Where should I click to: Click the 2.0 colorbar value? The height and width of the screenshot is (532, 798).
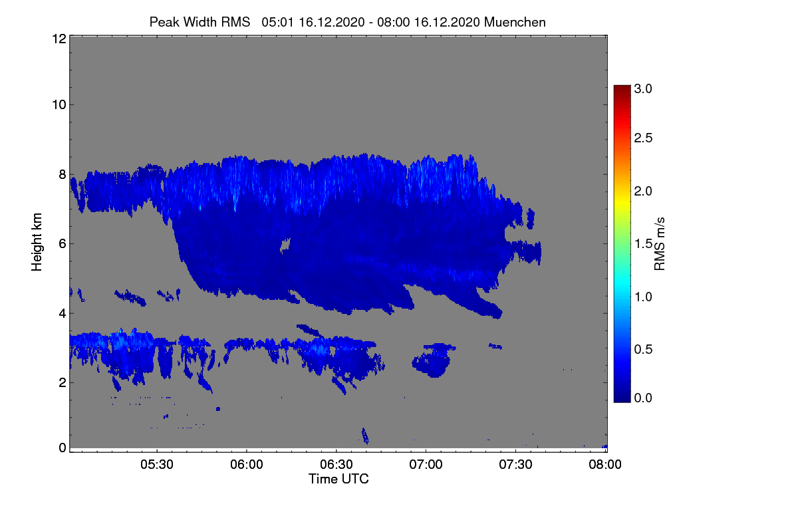pyautogui.click(x=643, y=192)
